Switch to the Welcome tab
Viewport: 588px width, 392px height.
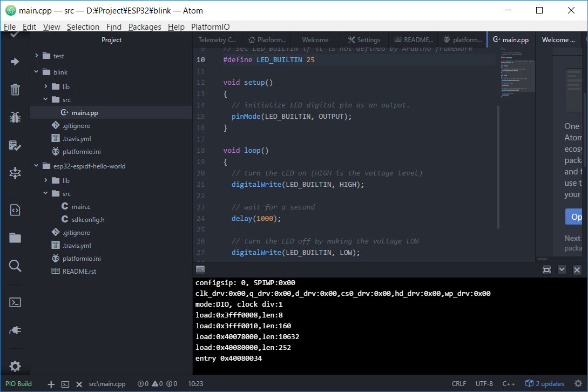coord(315,39)
